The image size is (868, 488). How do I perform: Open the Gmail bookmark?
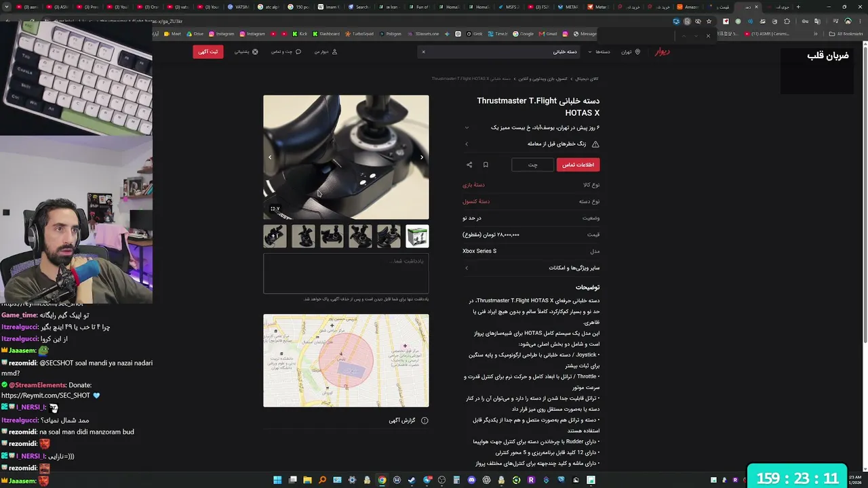[x=548, y=34]
